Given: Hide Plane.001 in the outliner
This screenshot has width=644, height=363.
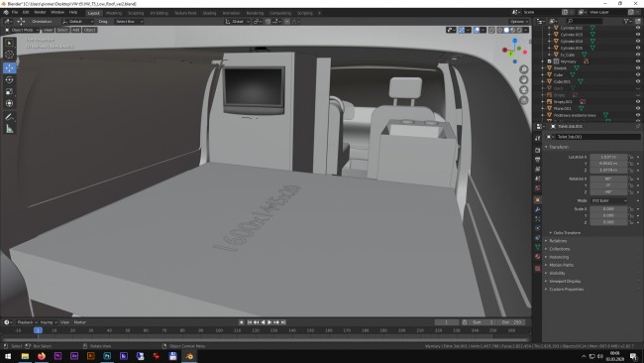Looking at the screenshot, I should coord(638,108).
